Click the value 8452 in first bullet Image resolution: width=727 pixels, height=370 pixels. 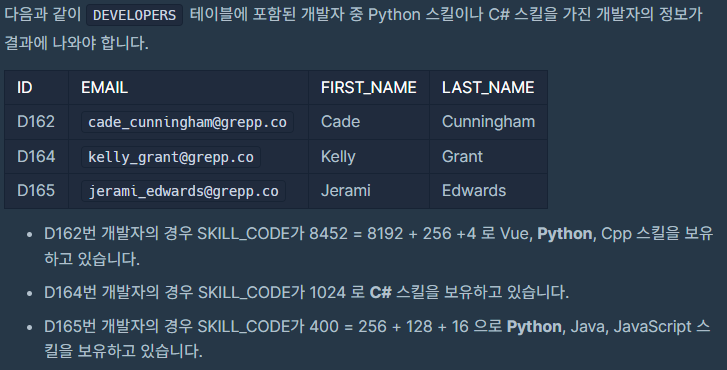[x=328, y=234]
